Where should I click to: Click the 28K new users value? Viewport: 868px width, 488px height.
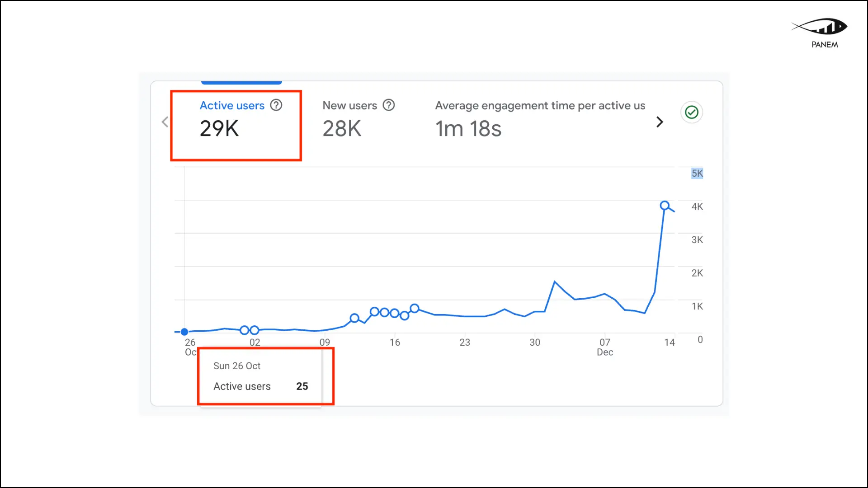point(342,129)
